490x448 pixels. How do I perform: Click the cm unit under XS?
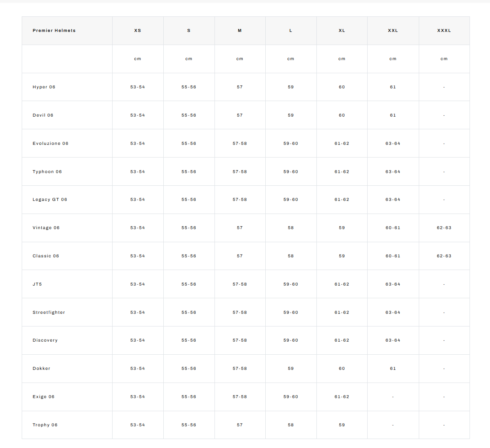pos(138,59)
